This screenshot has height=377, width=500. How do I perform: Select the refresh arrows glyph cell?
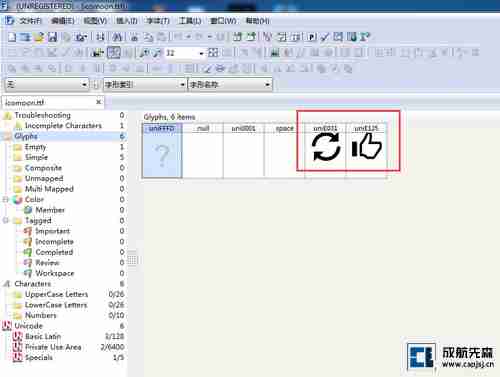coord(325,150)
